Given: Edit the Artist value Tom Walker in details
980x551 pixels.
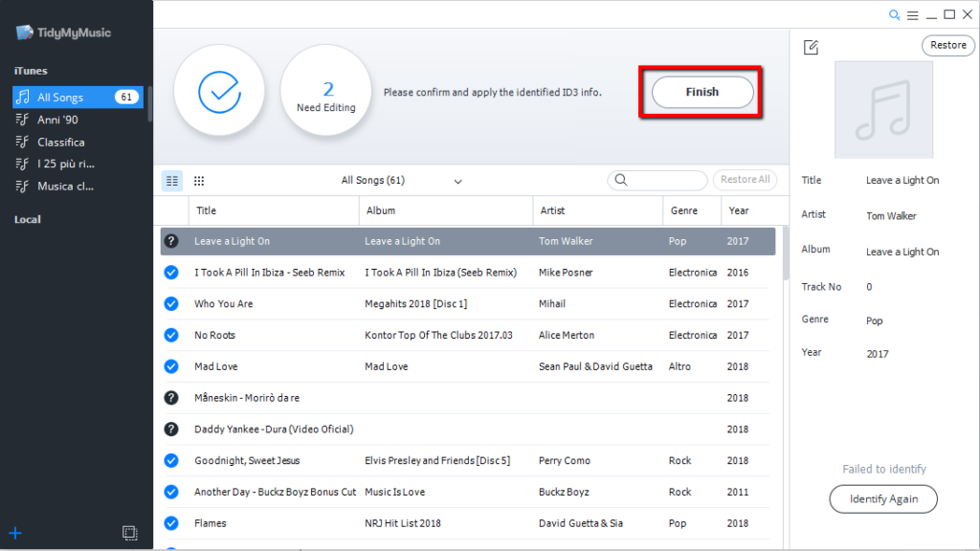Looking at the screenshot, I should (891, 216).
